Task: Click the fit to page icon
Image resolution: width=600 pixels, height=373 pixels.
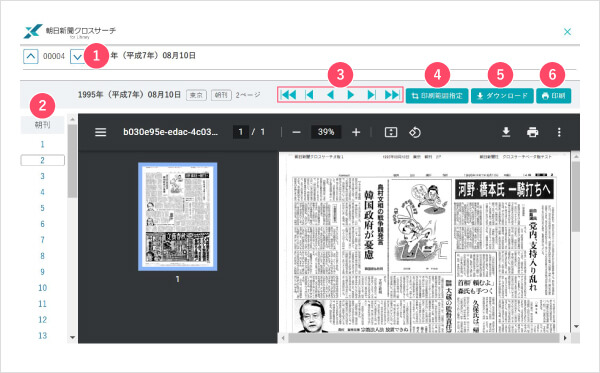Action: pyautogui.click(x=391, y=132)
